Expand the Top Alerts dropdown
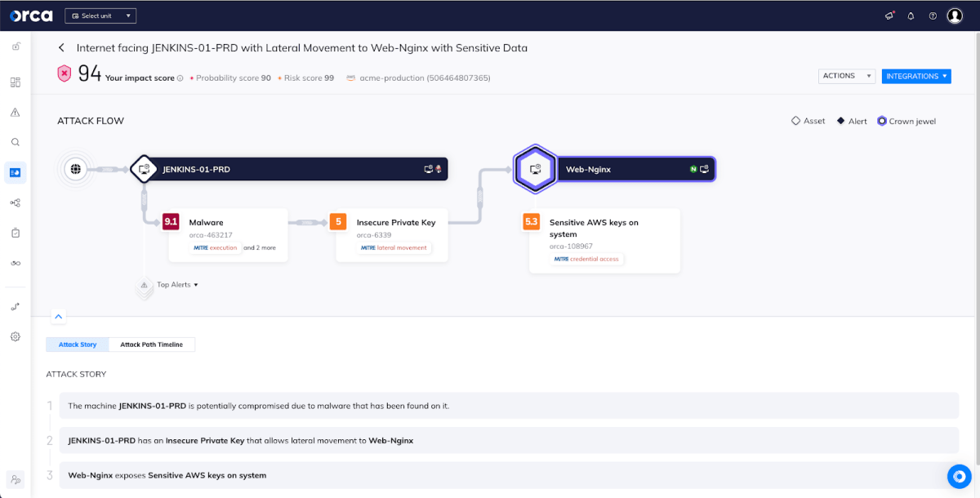The image size is (980, 498). point(178,285)
